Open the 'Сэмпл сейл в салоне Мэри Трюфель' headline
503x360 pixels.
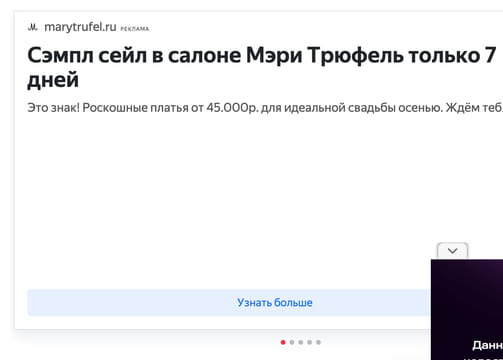pyautogui.click(x=262, y=67)
